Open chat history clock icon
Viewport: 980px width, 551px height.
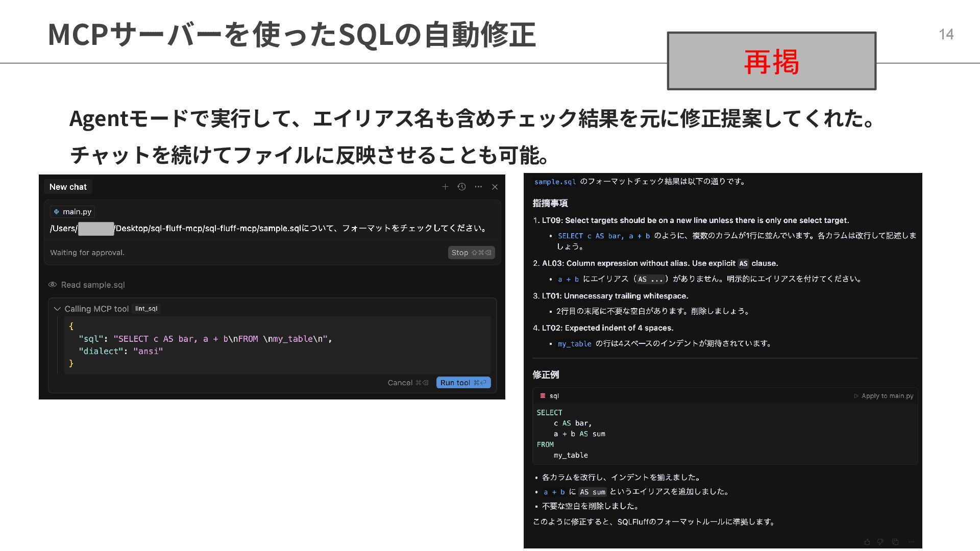point(461,187)
